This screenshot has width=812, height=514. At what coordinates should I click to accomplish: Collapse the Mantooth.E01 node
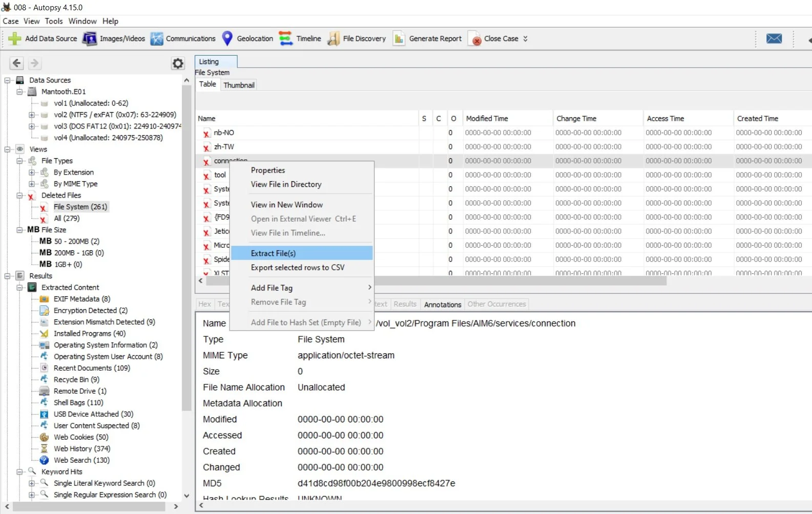click(19, 92)
